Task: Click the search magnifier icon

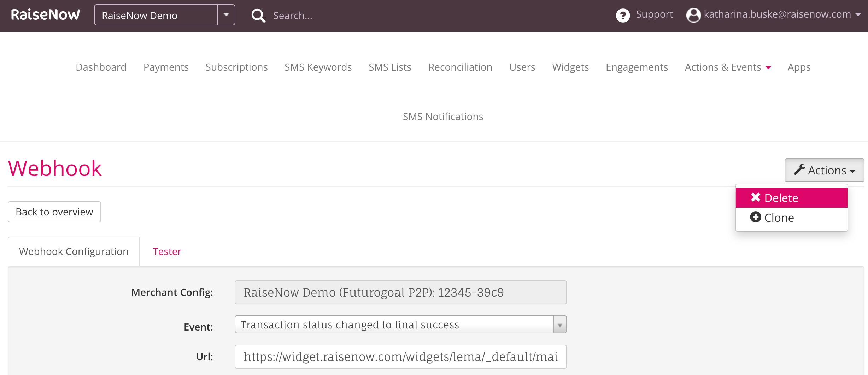Action: [258, 16]
